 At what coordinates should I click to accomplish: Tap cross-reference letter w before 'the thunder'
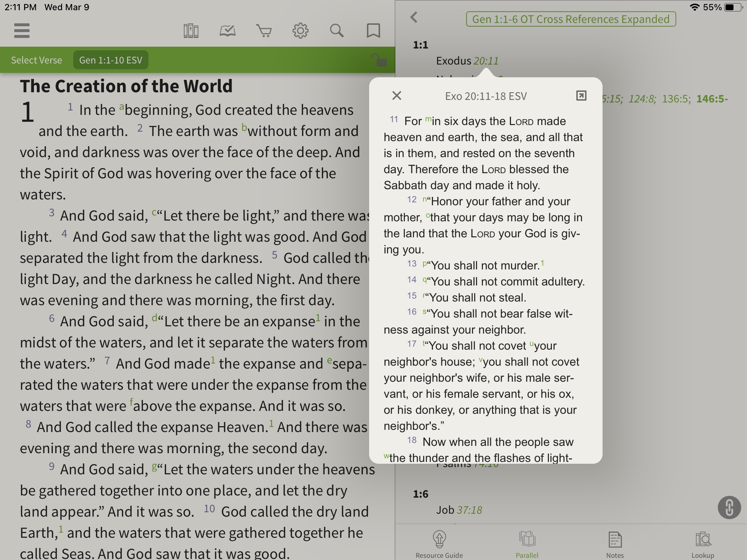tap(386, 456)
